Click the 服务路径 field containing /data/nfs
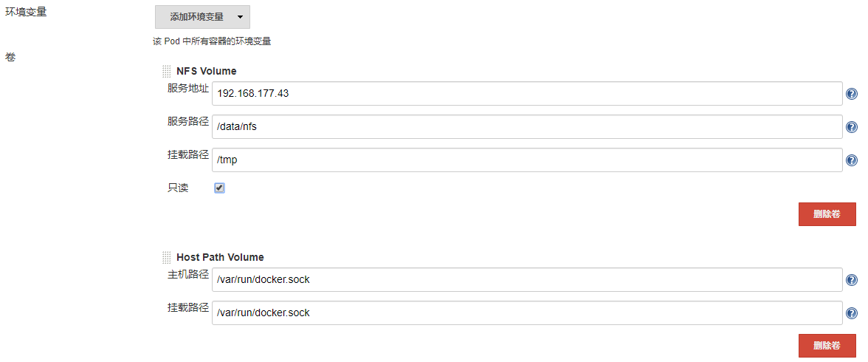 (527, 126)
